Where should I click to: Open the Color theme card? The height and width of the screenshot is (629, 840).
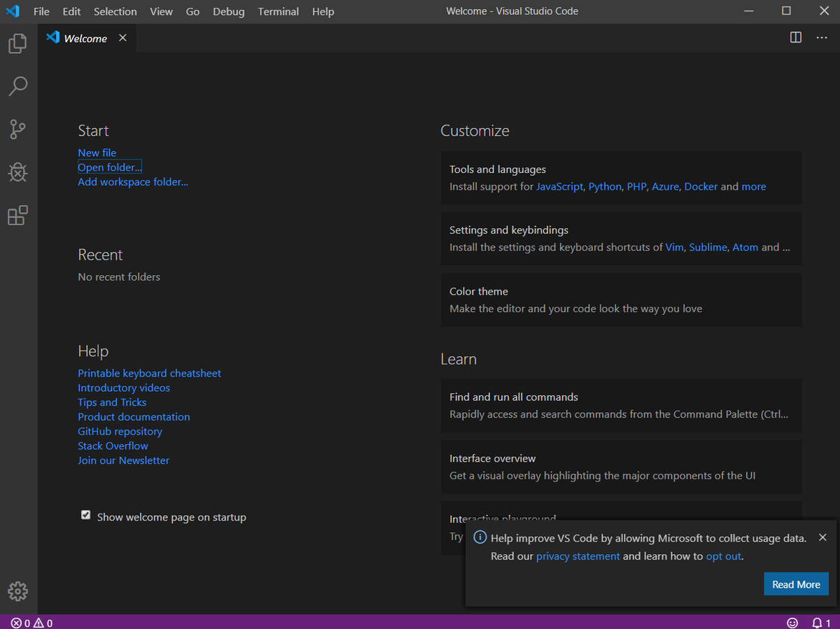point(622,300)
